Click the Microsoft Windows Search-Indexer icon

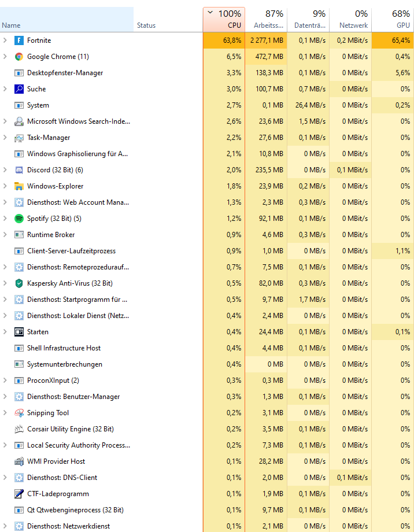19,121
